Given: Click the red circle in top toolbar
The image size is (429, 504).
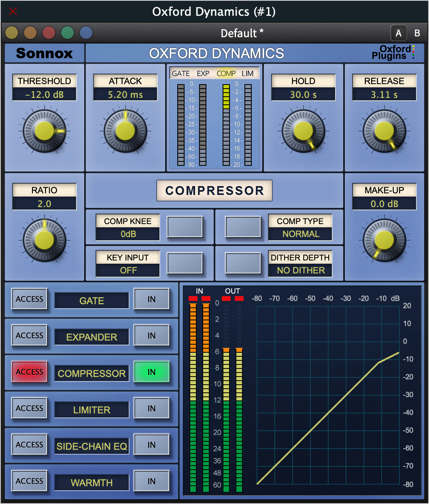Looking at the screenshot, I should (49, 33).
